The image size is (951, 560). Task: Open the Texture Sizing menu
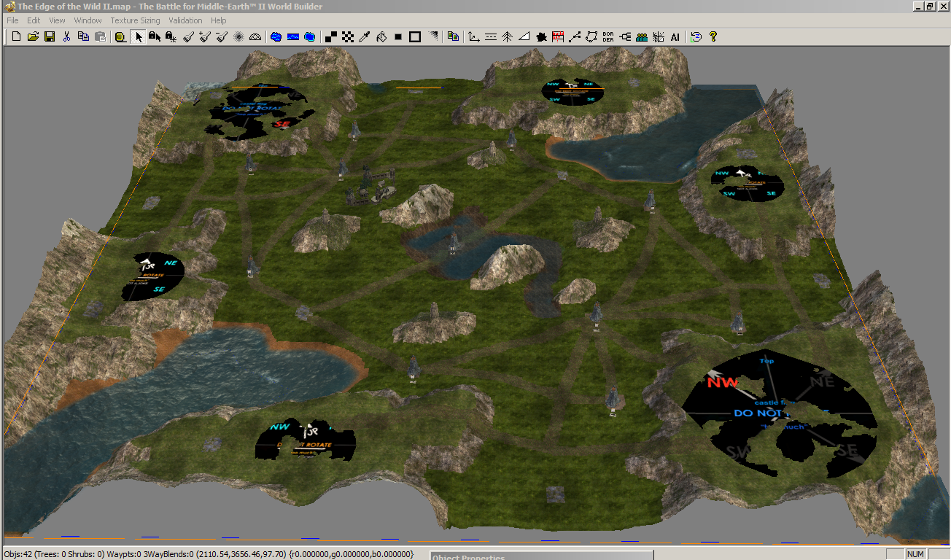(135, 20)
